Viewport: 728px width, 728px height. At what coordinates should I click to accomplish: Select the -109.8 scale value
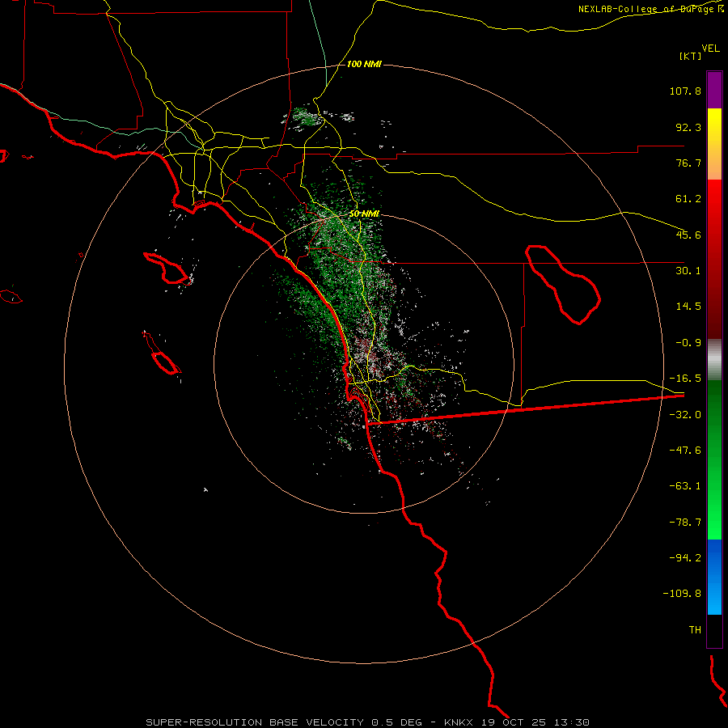tap(682, 594)
